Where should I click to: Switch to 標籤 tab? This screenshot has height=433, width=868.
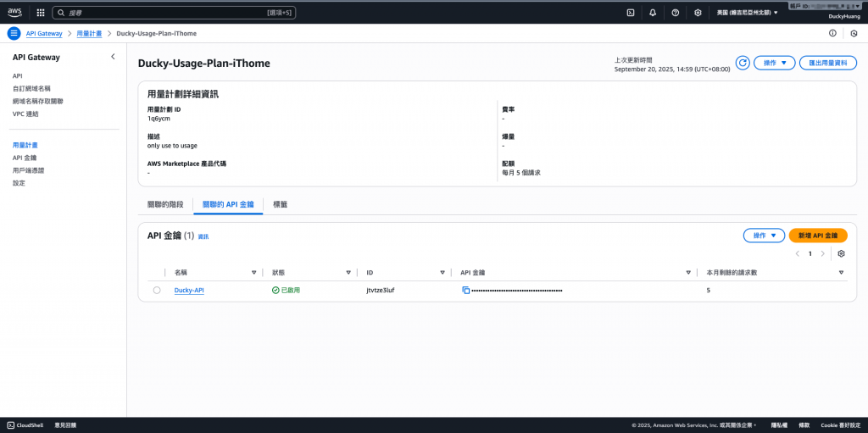[x=280, y=204]
